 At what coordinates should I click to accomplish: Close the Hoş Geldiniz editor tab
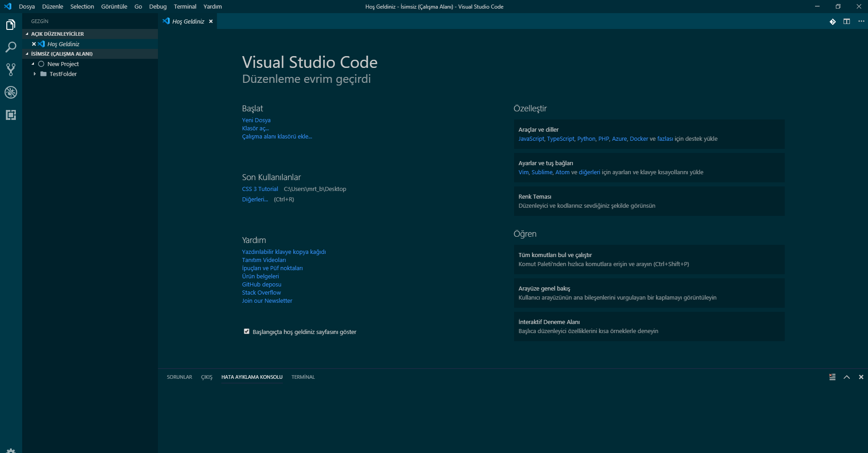pos(211,21)
